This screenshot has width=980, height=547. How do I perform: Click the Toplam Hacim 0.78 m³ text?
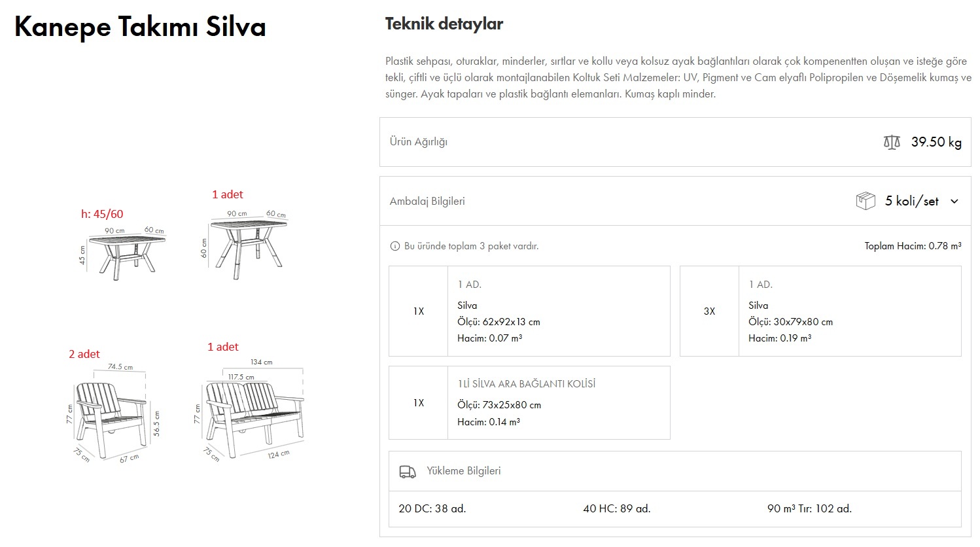tap(912, 247)
